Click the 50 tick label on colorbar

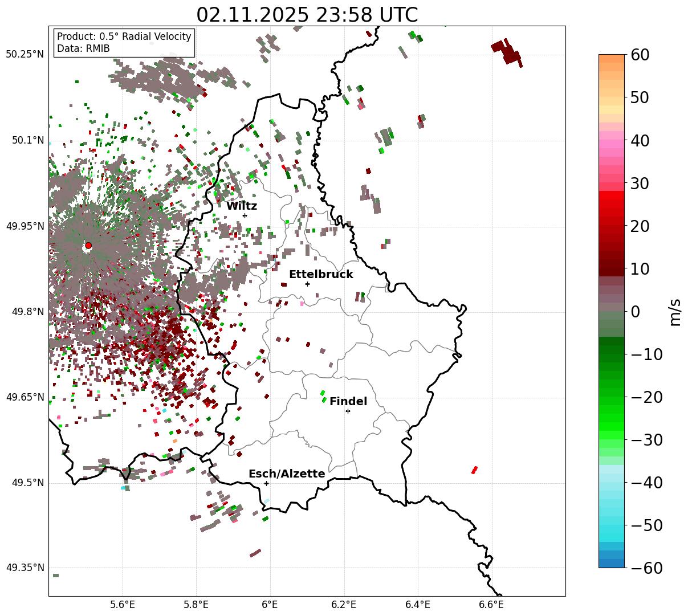[640, 97]
